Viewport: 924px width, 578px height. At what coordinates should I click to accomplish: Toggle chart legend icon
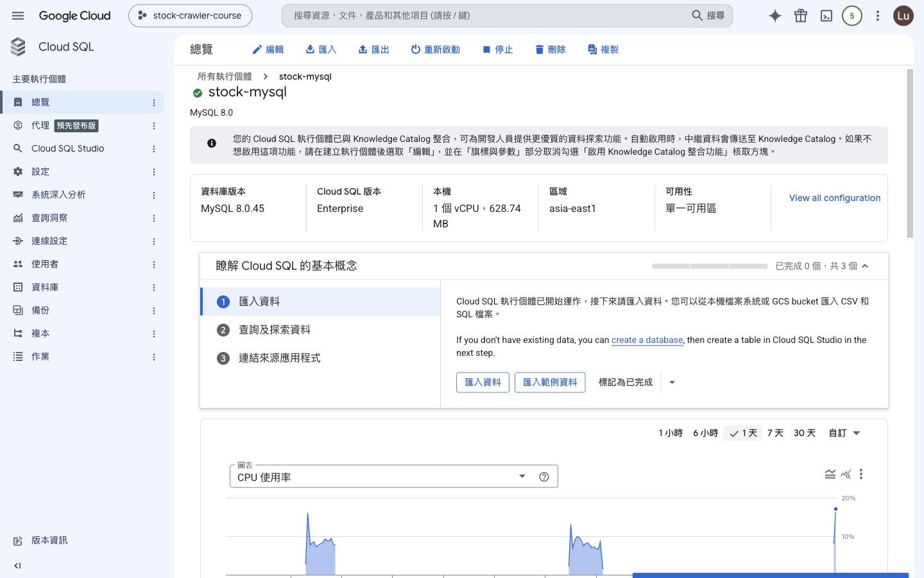pyautogui.click(x=830, y=474)
